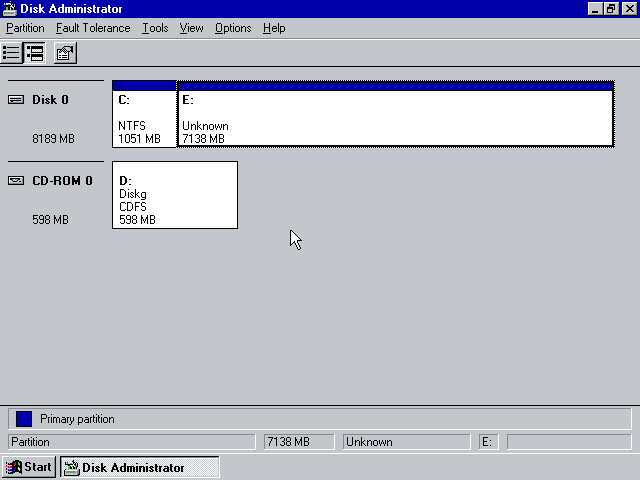Click the CD-ROM 0 label
The width and height of the screenshot is (640, 480).
click(62, 180)
